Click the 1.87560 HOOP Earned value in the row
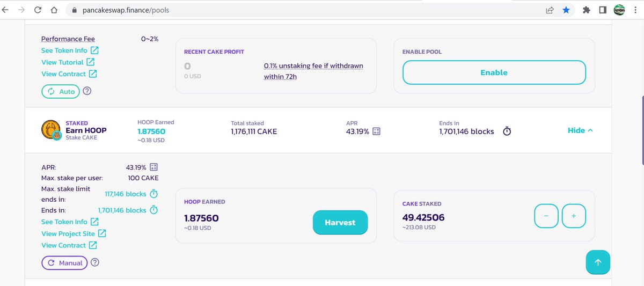 pos(151,131)
